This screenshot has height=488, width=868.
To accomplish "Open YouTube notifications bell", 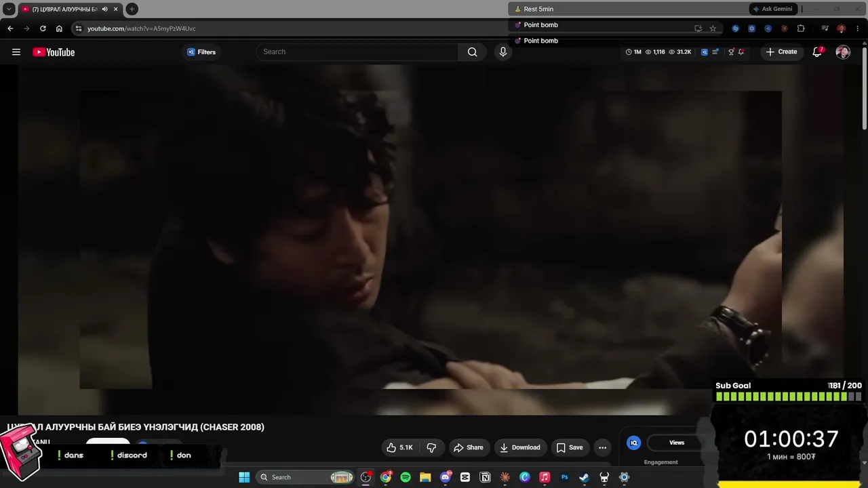I will tap(817, 52).
